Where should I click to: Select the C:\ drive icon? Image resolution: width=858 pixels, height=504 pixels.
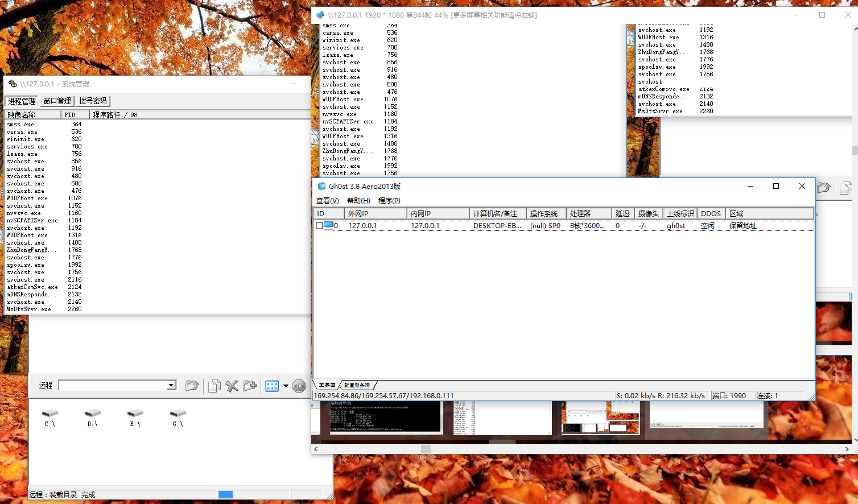pyautogui.click(x=50, y=418)
